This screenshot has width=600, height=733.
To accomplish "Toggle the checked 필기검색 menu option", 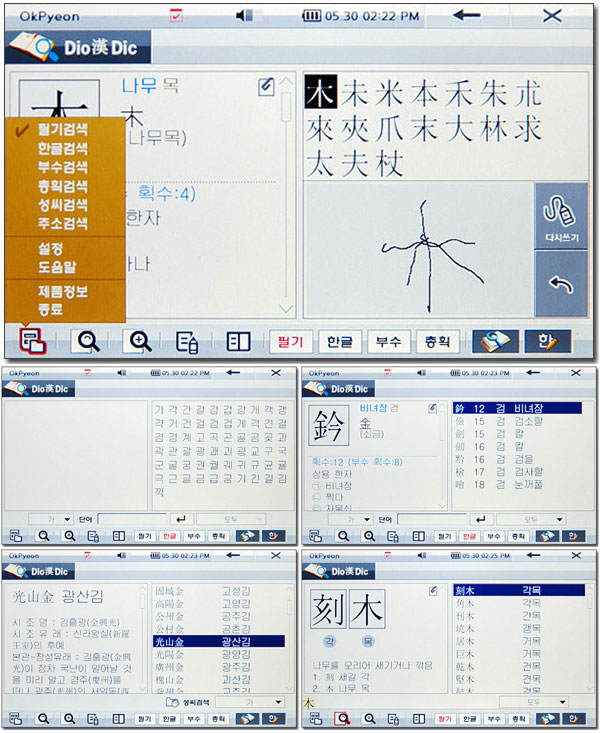I will [62, 129].
